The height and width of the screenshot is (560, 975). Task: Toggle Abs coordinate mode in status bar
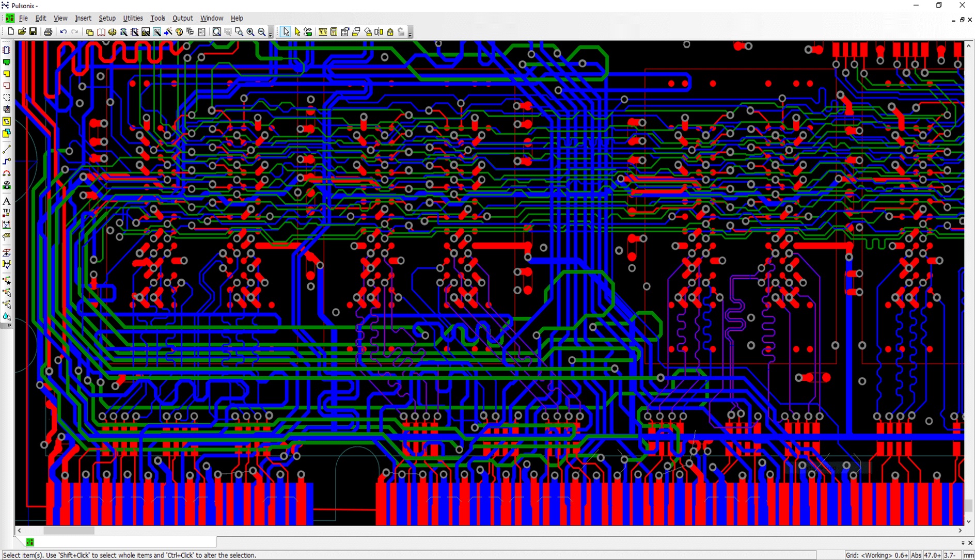pos(916,555)
